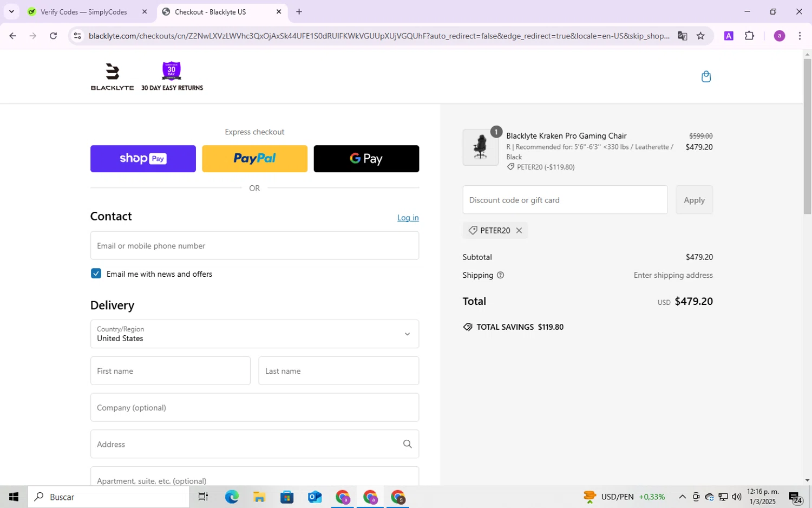Close the Verify Codes SimplyCodes tab
The height and width of the screenshot is (508, 812).
pyautogui.click(x=145, y=11)
